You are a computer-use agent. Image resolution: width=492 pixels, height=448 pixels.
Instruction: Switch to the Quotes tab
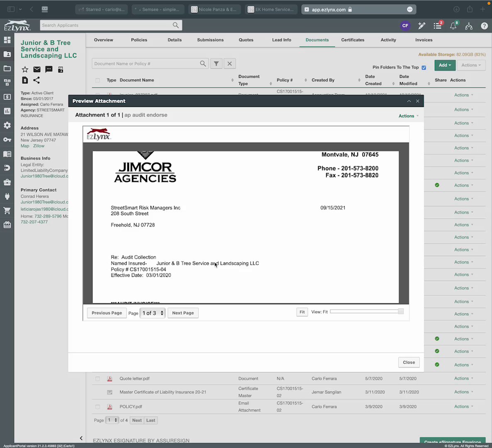(x=246, y=40)
